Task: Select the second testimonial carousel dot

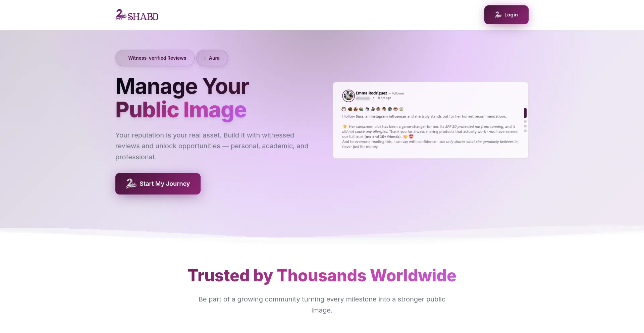Action: pyautogui.click(x=525, y=121)
